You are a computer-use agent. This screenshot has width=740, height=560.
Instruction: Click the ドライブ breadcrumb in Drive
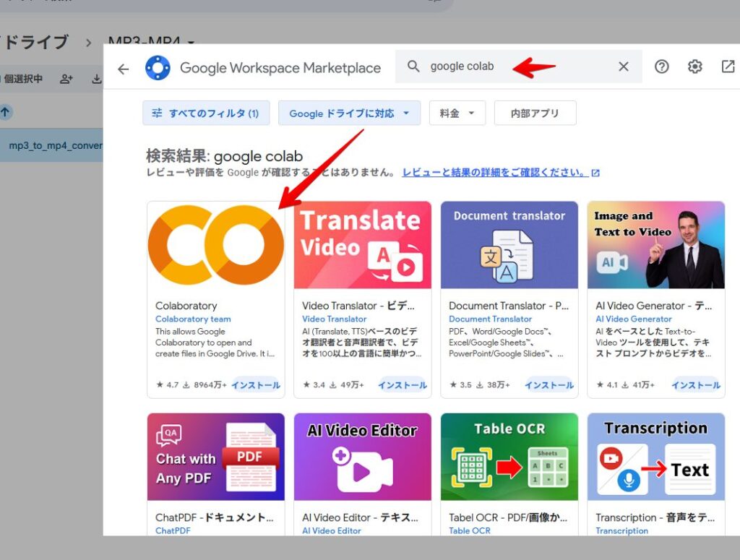[36, 42]
